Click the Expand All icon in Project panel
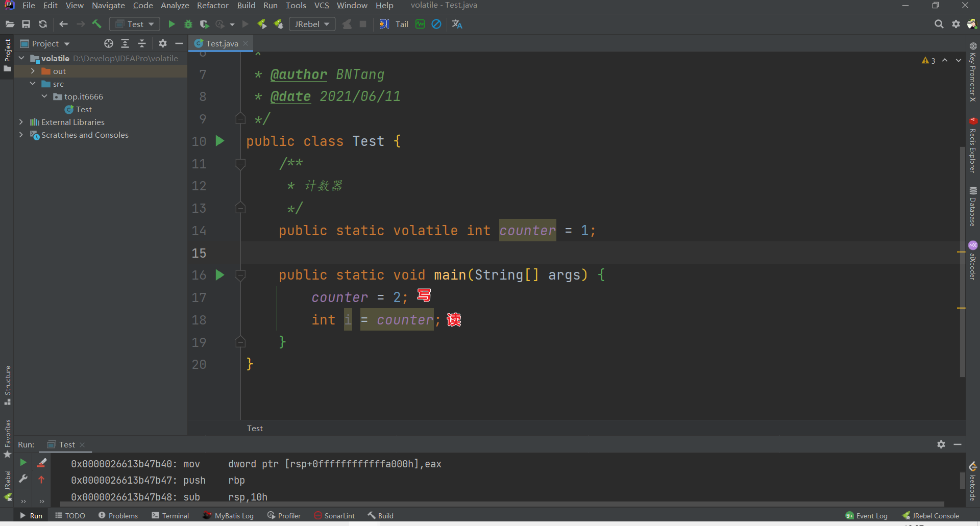980x526 pixels. (x=125, y=43)
